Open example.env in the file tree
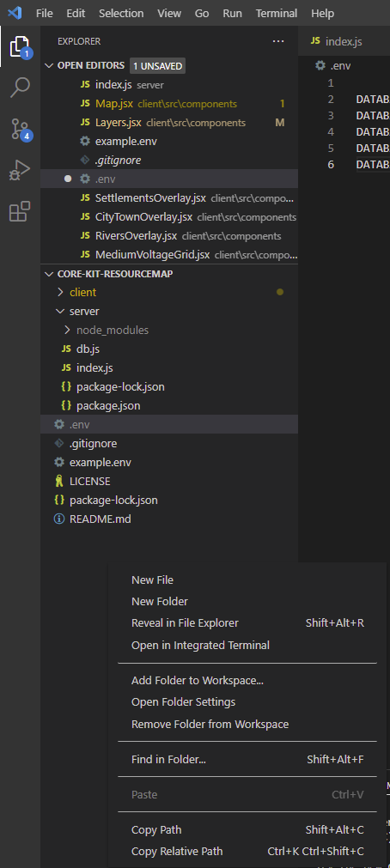 [169, 462]
